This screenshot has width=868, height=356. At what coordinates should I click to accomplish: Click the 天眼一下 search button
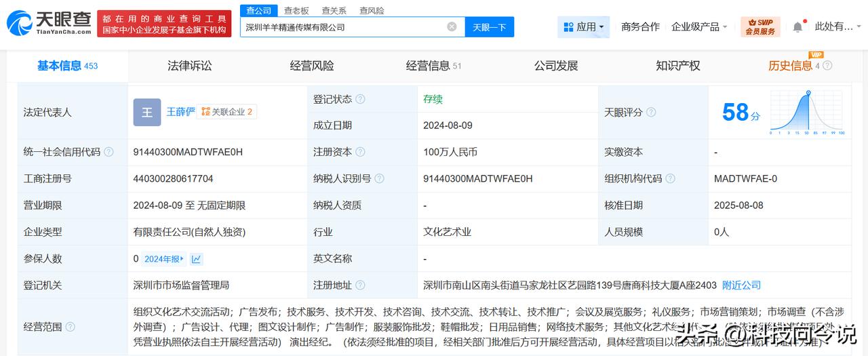(490, 27)
